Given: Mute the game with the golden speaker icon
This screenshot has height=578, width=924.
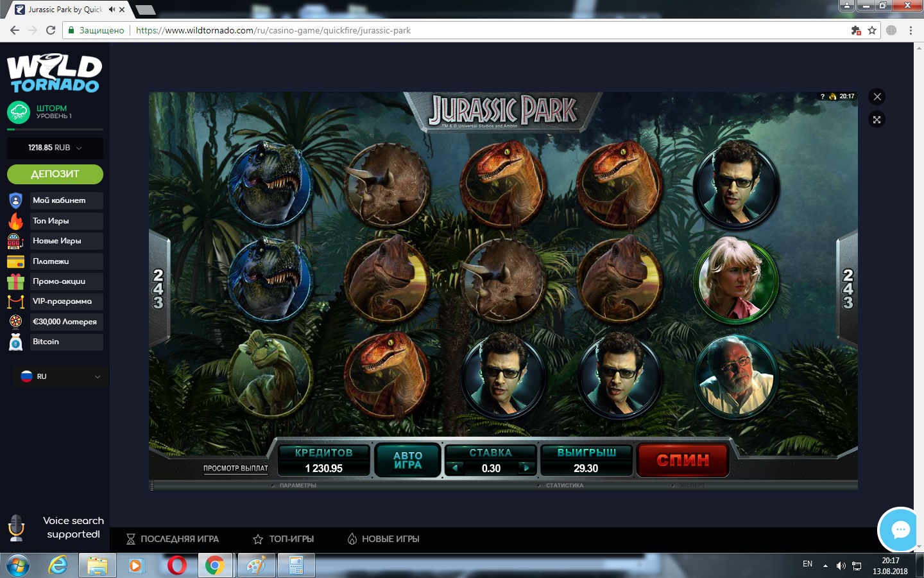Looking at the screenshot, I should tap(833, 96).
